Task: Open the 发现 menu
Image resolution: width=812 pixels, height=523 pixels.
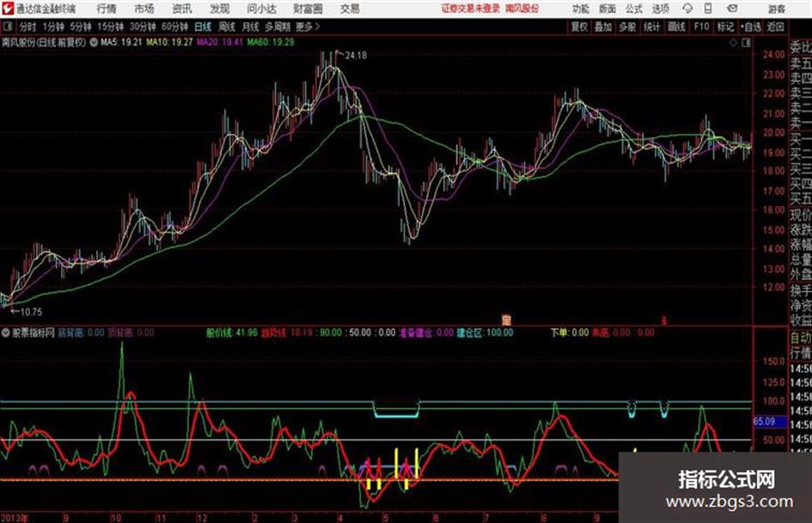Action: [x=220, y=9]
